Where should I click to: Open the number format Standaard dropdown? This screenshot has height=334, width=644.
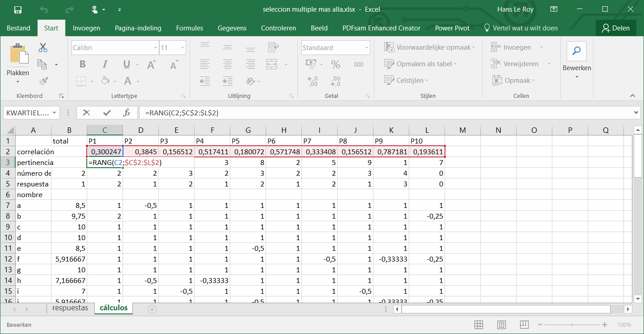[x=367, y=48]
